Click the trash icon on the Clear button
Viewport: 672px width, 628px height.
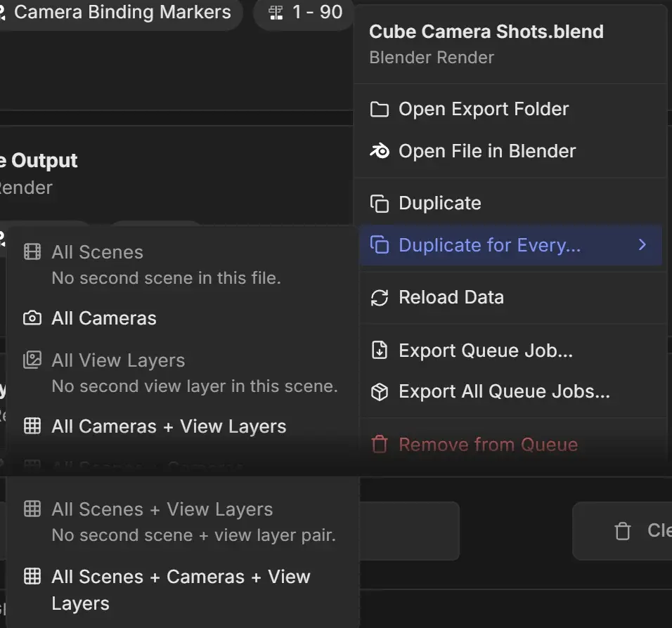[x=623, y=531]
